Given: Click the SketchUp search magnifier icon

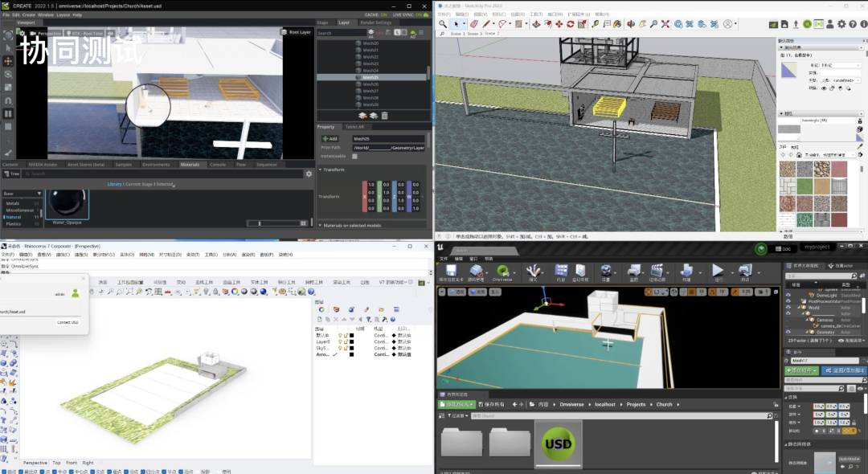Looking at the screenshot, I should (x=443, y=24).
